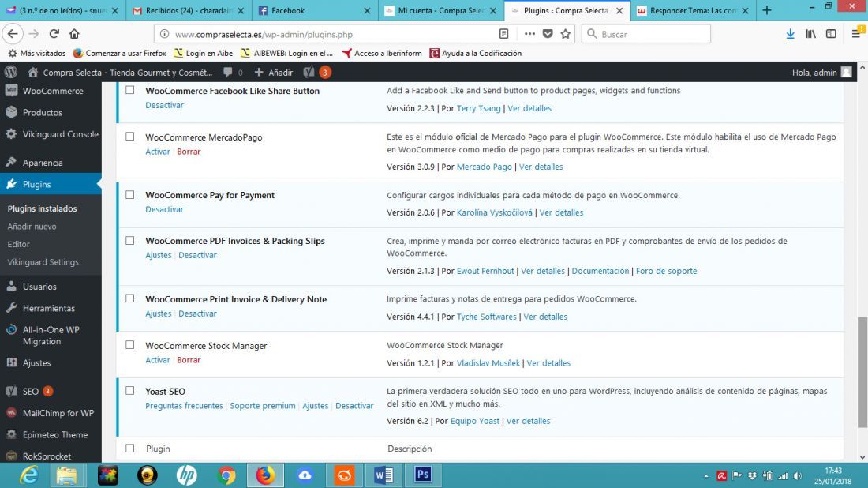The height and width of the screenshot is (488, 868).
Task: Open Yoast SEO Soporte premium link
Action: [263, 406]
